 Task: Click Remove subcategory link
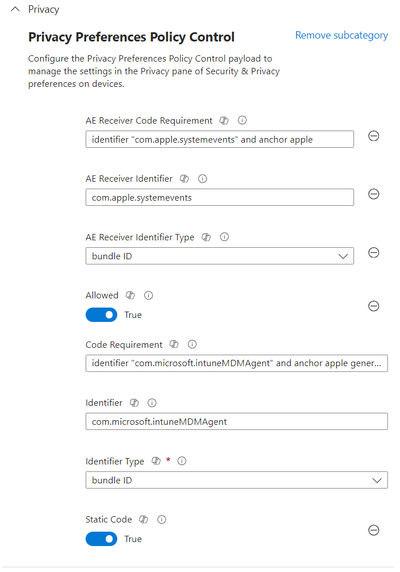[342, 35]
